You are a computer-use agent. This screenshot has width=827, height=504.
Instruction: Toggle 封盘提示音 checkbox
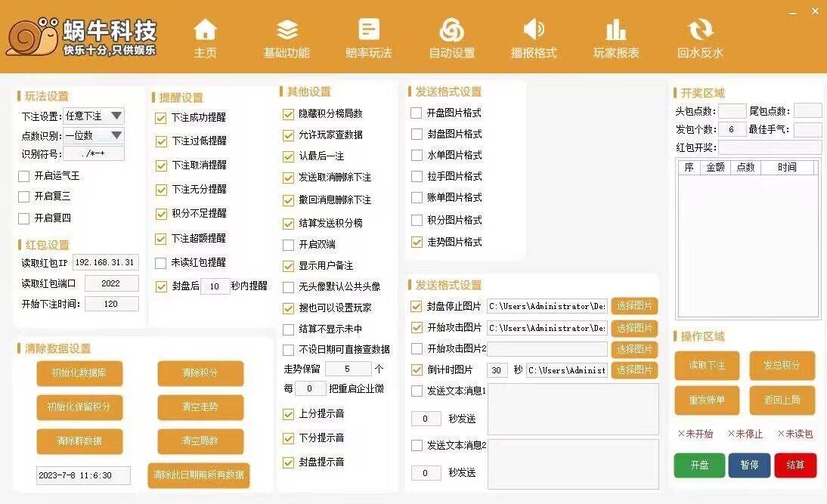point(288,463)
